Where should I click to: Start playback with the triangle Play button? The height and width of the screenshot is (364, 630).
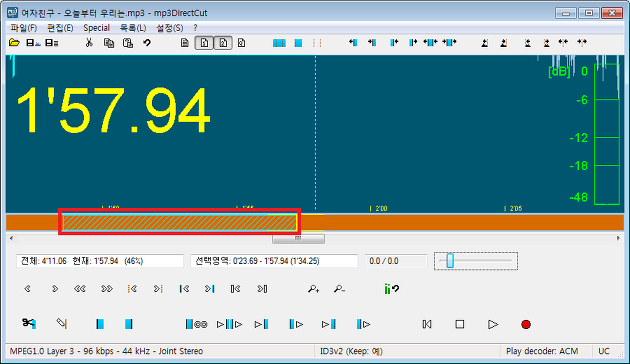(x=493, y=324)
